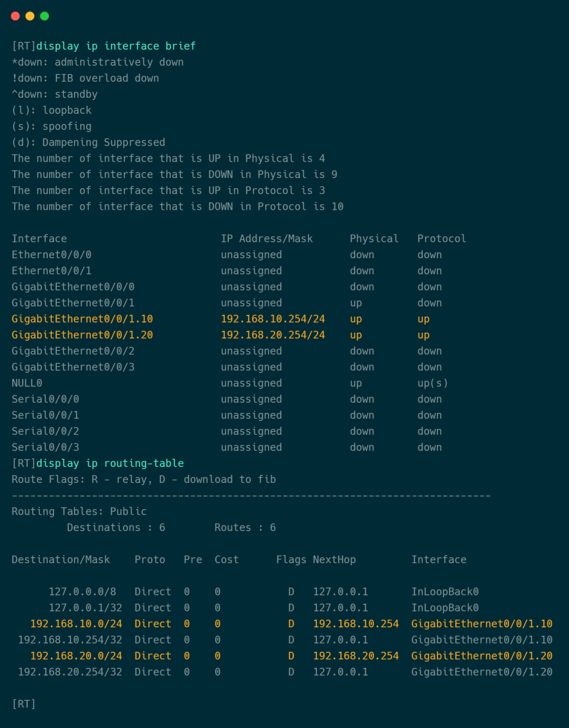This screenshot has width=569, height=728.
Task: Click the destination 192.168.20.0/24
Action: [76, 656]
